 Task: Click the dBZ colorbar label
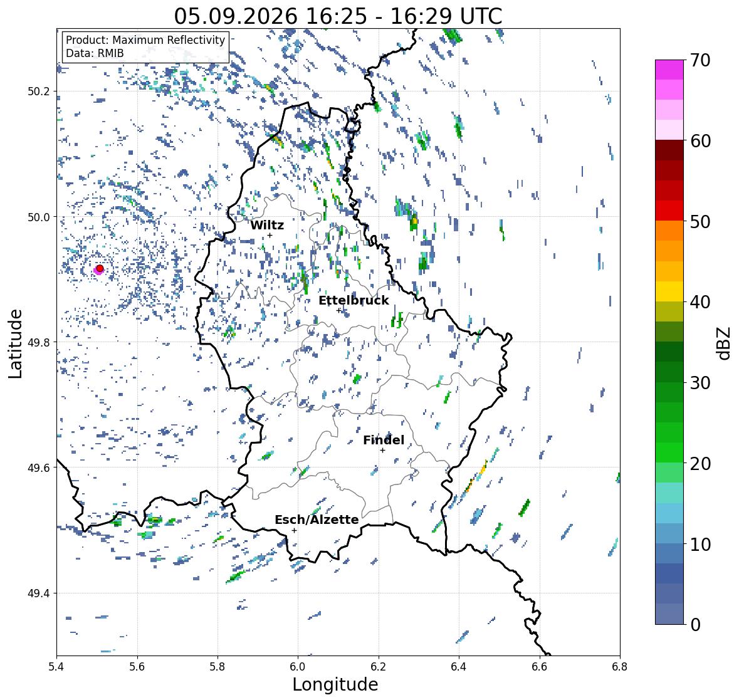click(x=725, y=343)
